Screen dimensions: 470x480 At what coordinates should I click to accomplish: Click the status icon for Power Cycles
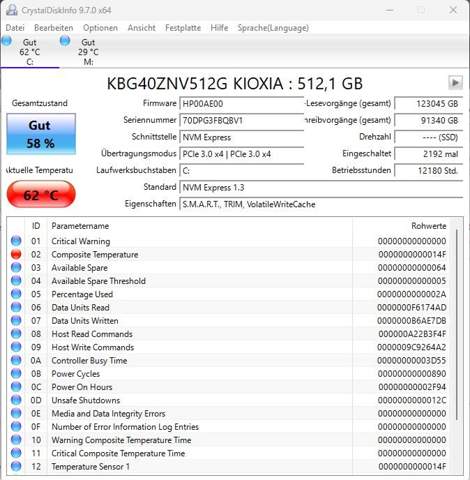click(16, 373)
